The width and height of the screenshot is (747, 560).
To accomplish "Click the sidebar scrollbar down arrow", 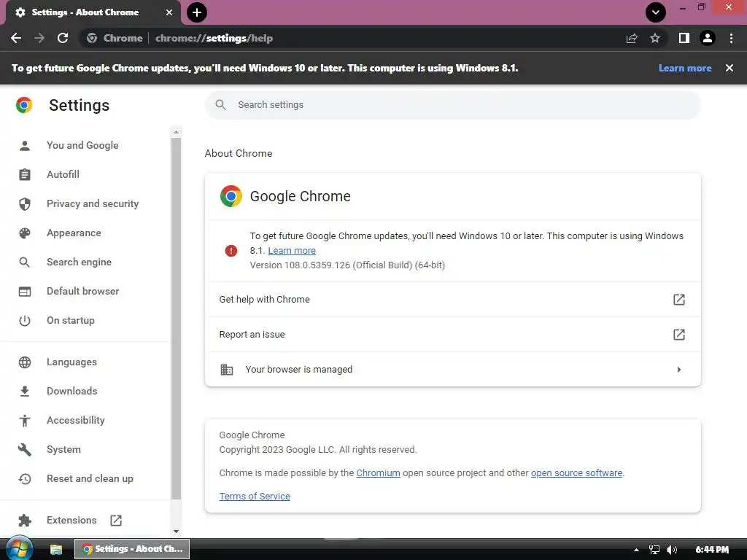I will click(177, 532).
